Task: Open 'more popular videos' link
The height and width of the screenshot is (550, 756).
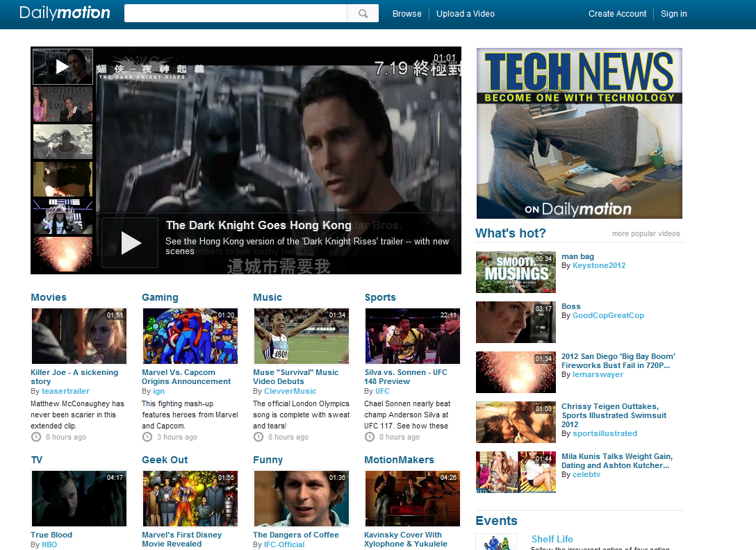Action: pyautogui.click(x=646, y=233)
